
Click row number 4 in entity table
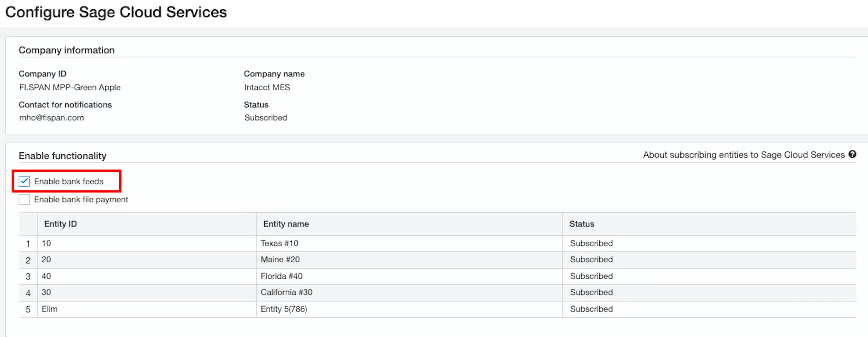click(x=28, y=293)
